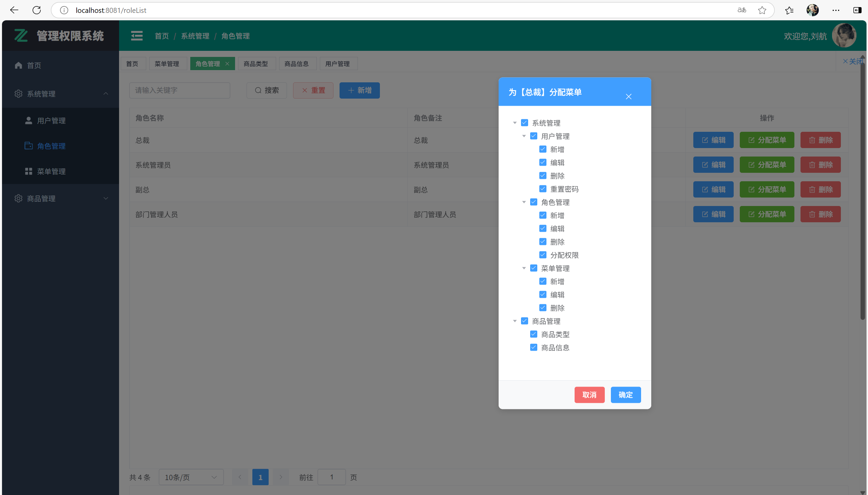Uncheck 分配权限 under 角色管理
868x495 pixels.
[542, 255]
